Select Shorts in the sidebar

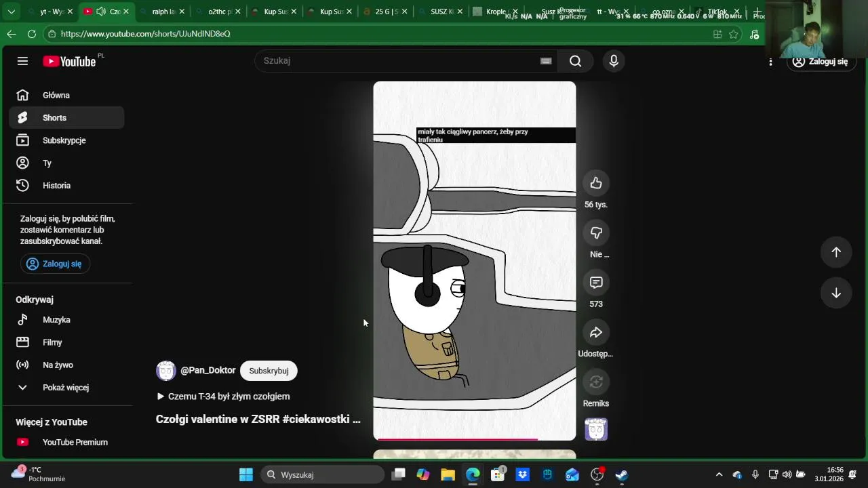pos(66,117)
